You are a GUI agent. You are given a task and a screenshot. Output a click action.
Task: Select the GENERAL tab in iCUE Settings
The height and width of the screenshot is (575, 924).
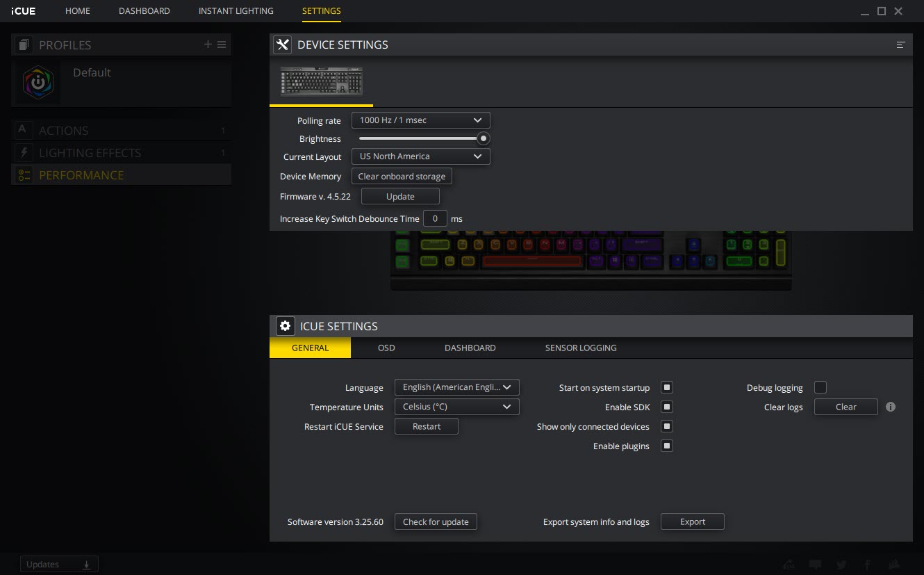[x=311, y=348]
